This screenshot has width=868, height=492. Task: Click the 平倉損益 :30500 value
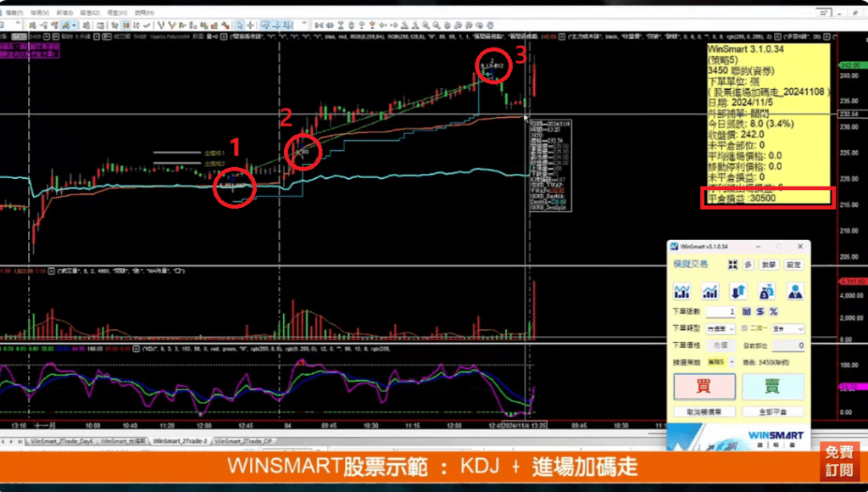742,198
